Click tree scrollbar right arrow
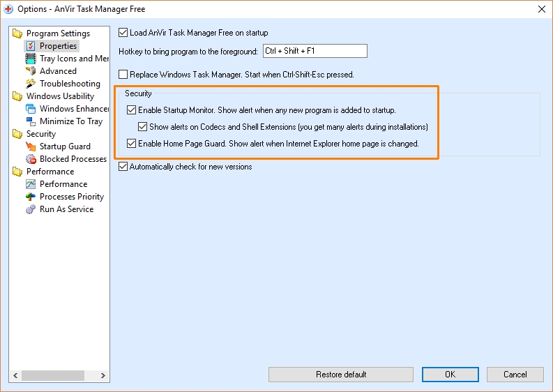Viewport: 553px width, 392px height. (103, 375)
